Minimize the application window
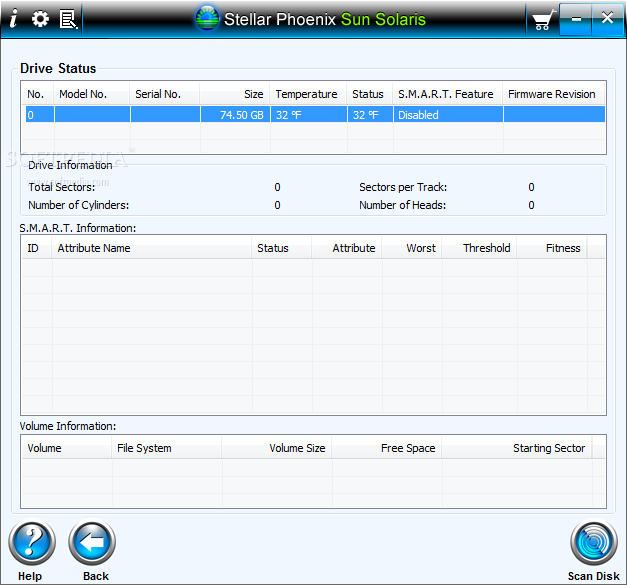The height and width of the screenshot is (585, 627). click(576, 19)
